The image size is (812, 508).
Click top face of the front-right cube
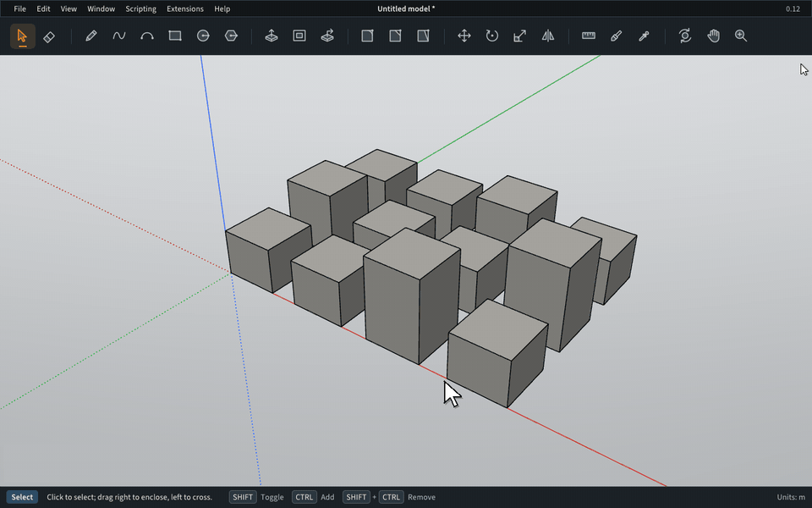[x=498, y=329]
